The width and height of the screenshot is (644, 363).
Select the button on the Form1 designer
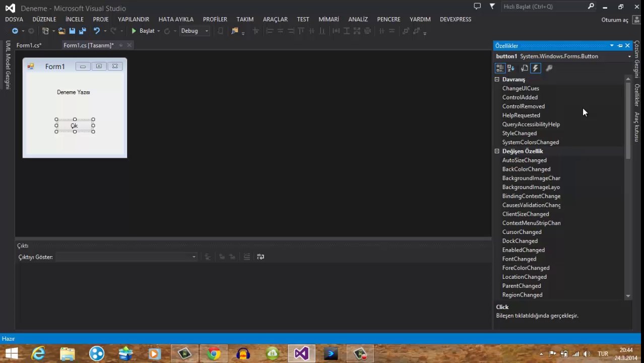coord(75,126)
